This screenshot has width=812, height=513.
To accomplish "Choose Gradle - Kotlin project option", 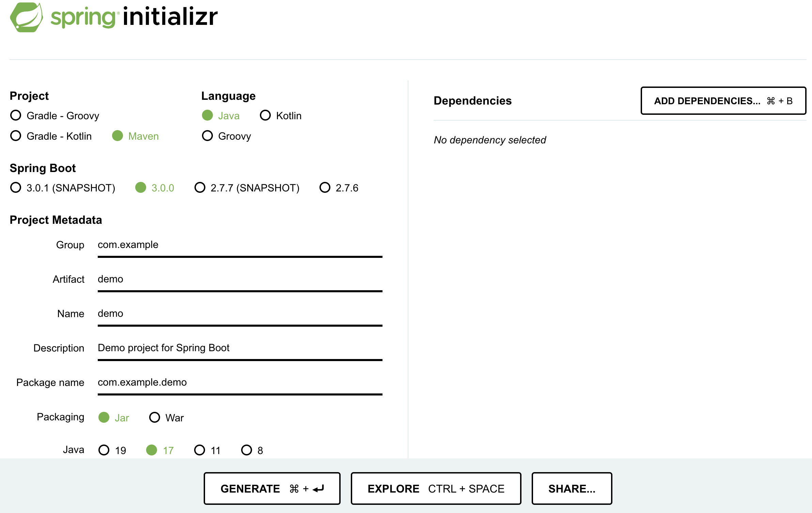I will click(x=16, y=136).
